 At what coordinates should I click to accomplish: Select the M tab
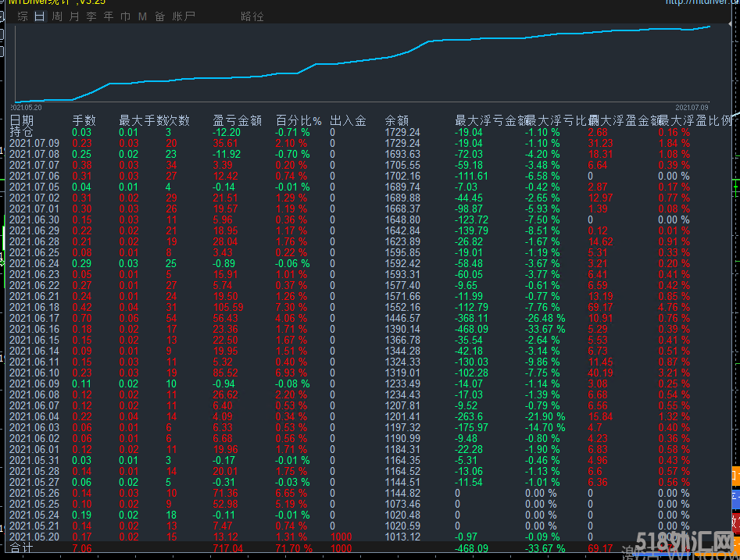click(142, 16)
